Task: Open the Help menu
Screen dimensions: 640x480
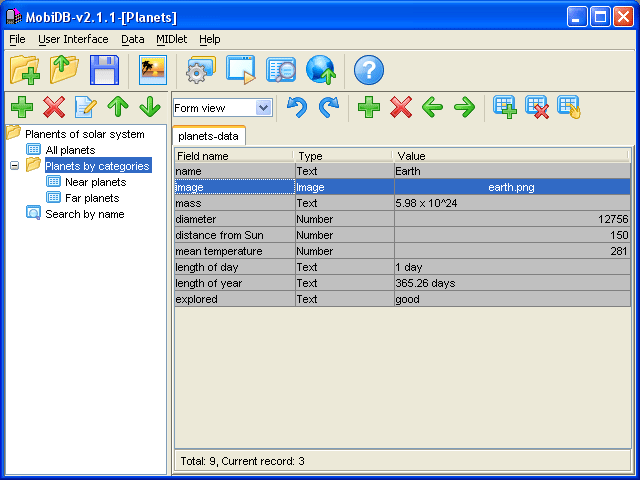Action: point(210,39)
